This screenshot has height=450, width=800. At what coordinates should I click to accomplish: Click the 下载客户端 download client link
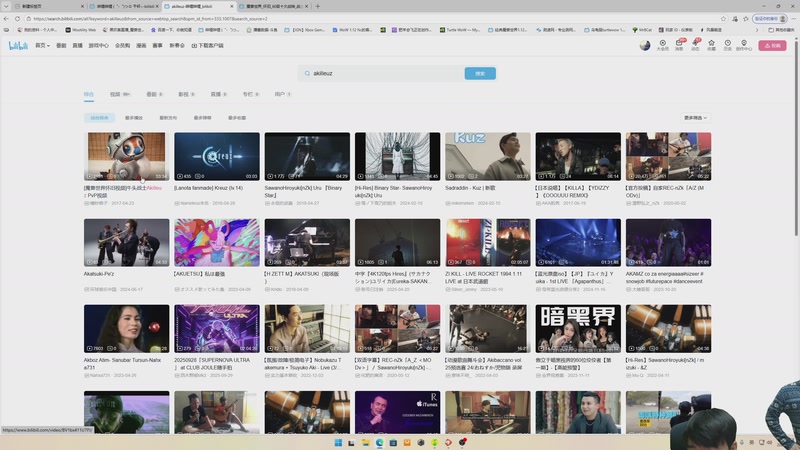click(208, 45)
